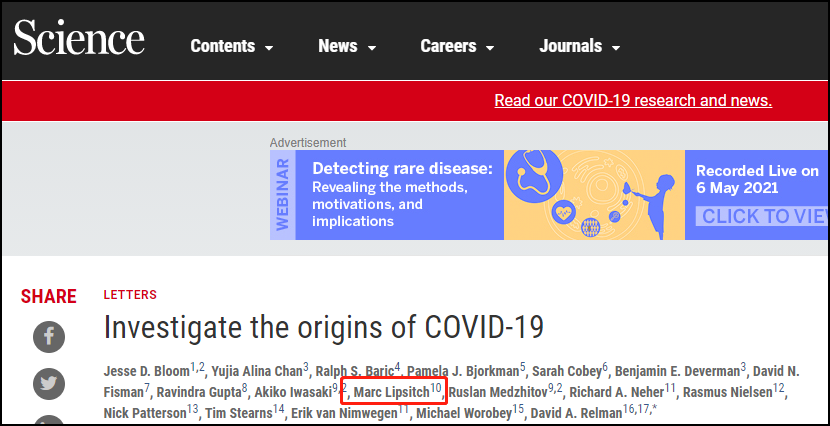Click the 'CLICK TO VIEW' ad button
Viewport: 830px width, 426px height.
762,216
